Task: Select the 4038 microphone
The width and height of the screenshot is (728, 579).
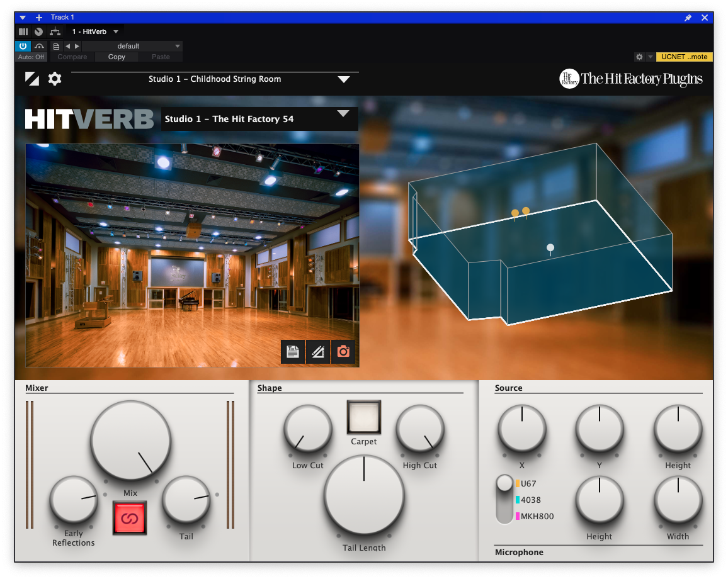Action: (x=528, y=500)
